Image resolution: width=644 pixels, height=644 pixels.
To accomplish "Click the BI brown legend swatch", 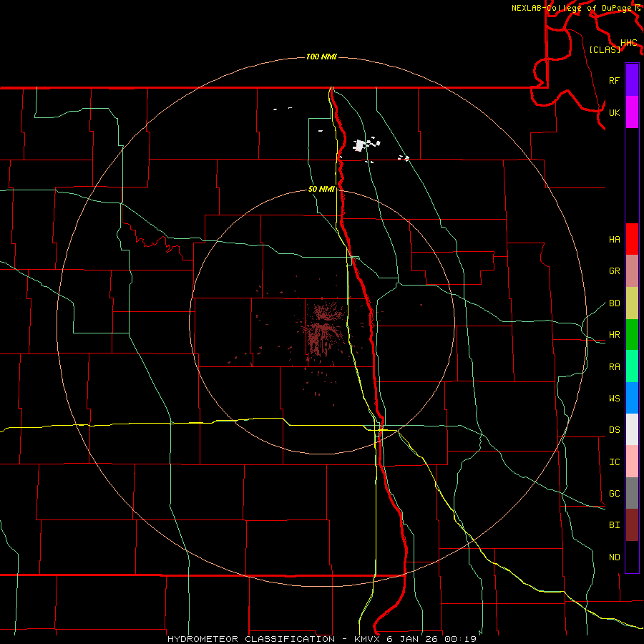I will [x=632, y=525].
